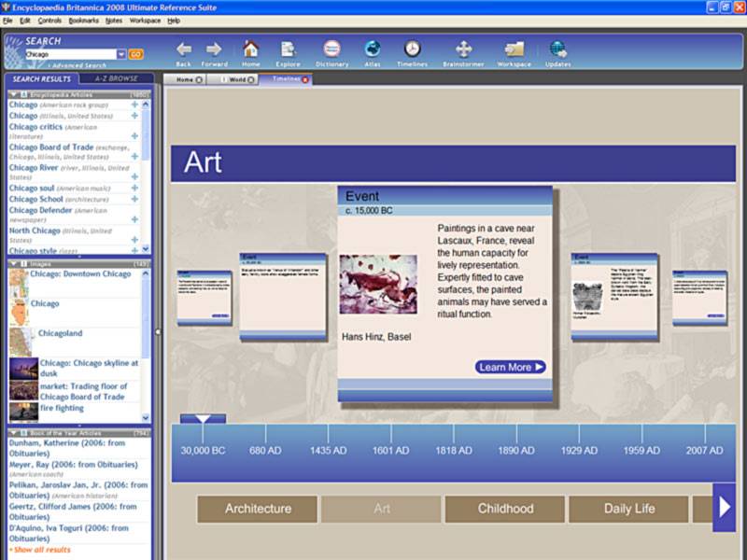Close the Home tab with its x icon
The width and height of the screenshot is (747, 560).
click(199, 79)
